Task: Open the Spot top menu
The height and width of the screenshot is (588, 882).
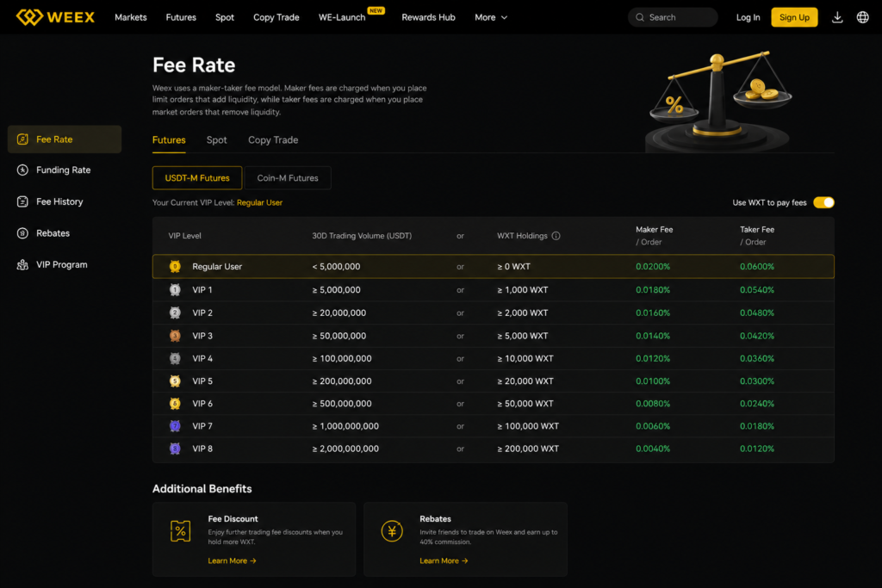Action: click(225, 17)
